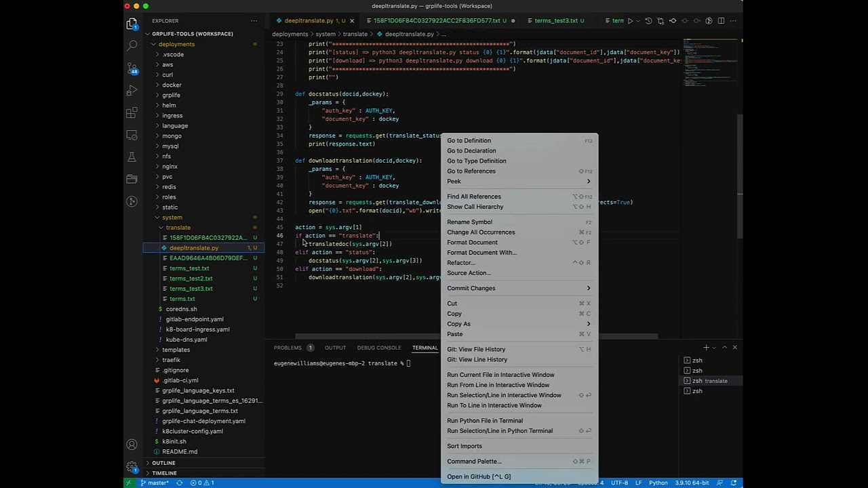This screenshot has height=488, width=868.
Task: Open the Manage gear icon
Action: [132, 467]
